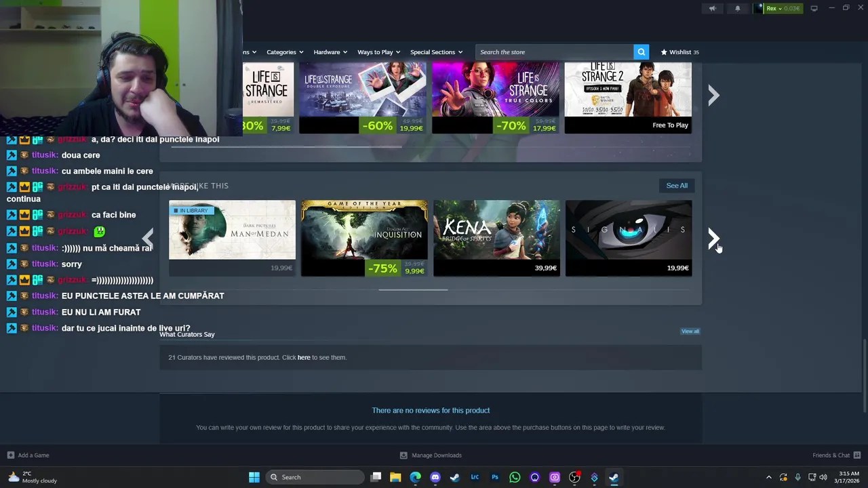Expand the Ways to Play menu
The width and height of the screenshot is (868, 488).
378,52
